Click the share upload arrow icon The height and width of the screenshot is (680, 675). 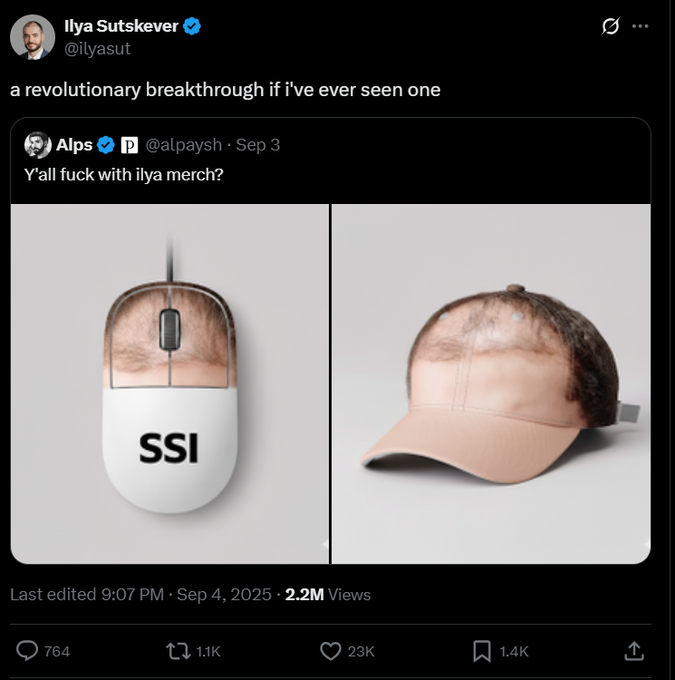click(x=632, y=651)
